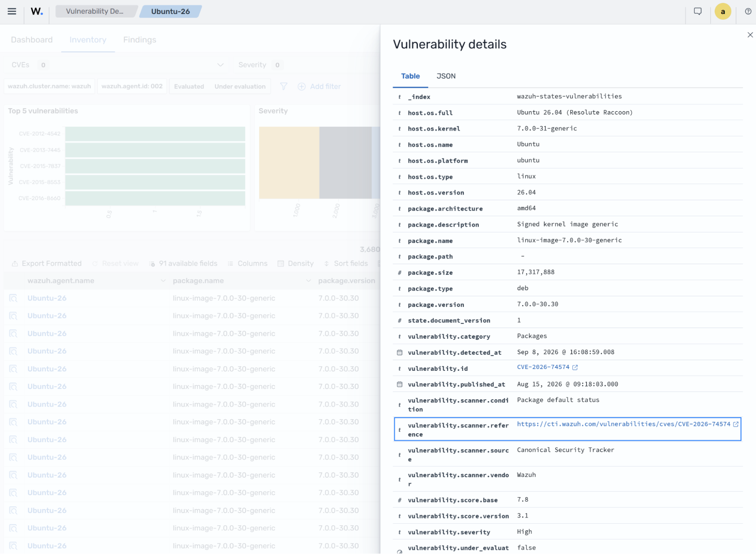This screenshot has width=756, height=554.
Task: Click the Ubuntu-26 breadcrumb
Action: click(x=171, y=11)
